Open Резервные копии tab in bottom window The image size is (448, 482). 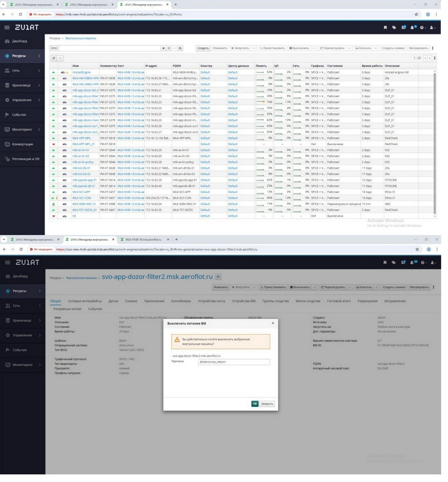pyautogui.click(x=67, y=309)
